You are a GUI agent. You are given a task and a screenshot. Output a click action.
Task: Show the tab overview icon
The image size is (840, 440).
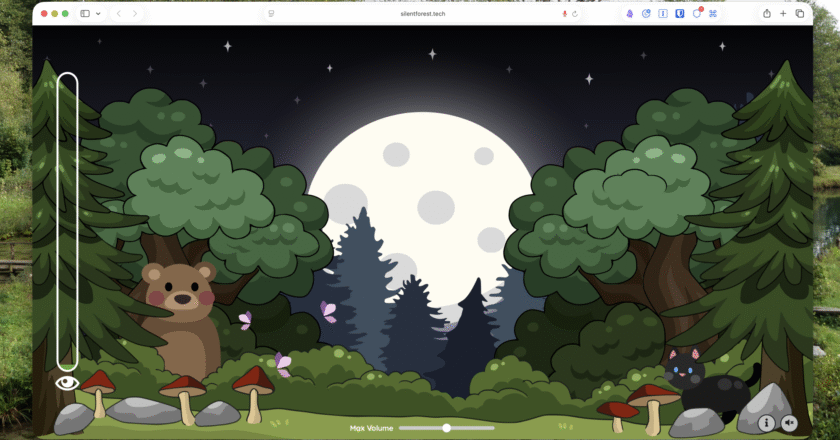tap(800, 13)
